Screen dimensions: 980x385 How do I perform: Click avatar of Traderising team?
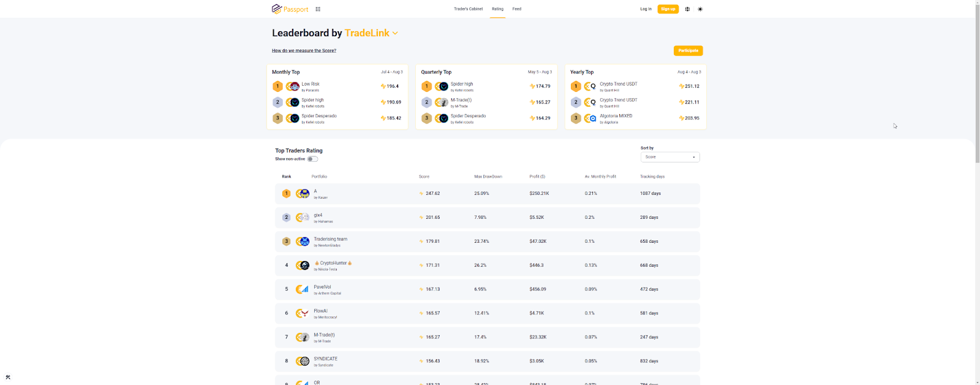(x=304, y=242)
